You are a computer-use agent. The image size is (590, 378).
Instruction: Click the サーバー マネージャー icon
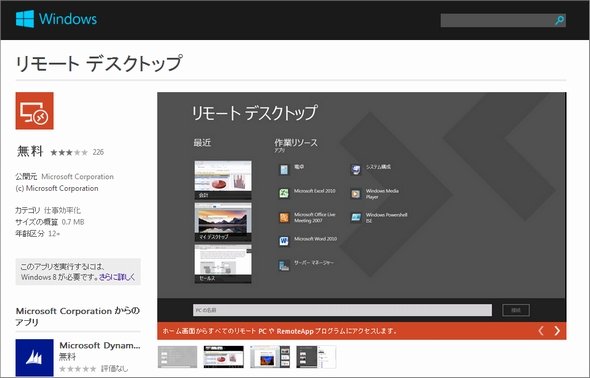[284, 265]
